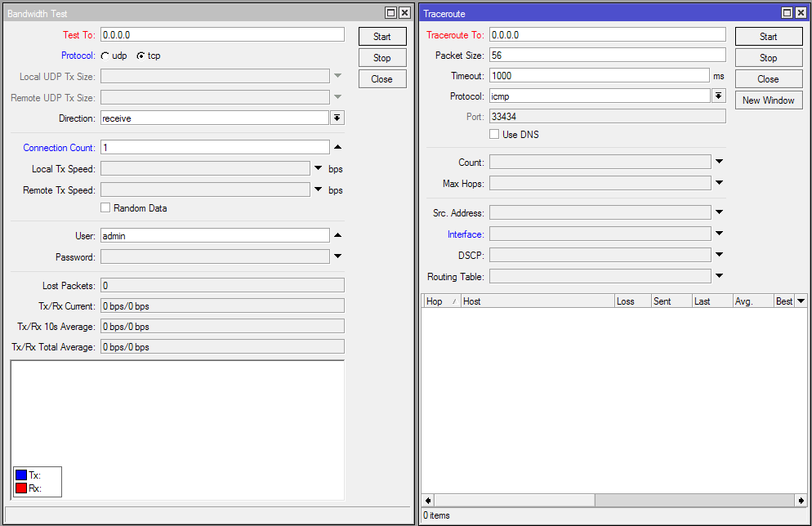Sort by the Sent column header
Viewport: 812px width, 526px height.
pos(671,301)
